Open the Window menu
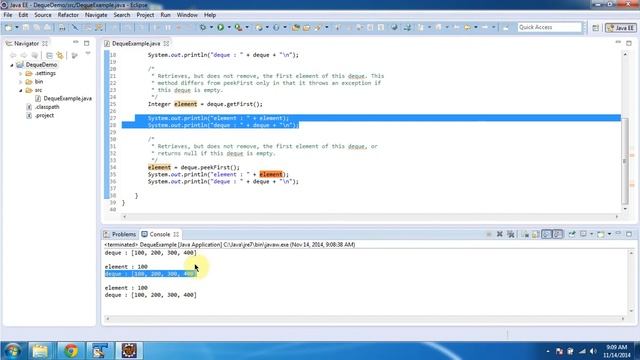The image size is (640, 360). pos(187,15)
